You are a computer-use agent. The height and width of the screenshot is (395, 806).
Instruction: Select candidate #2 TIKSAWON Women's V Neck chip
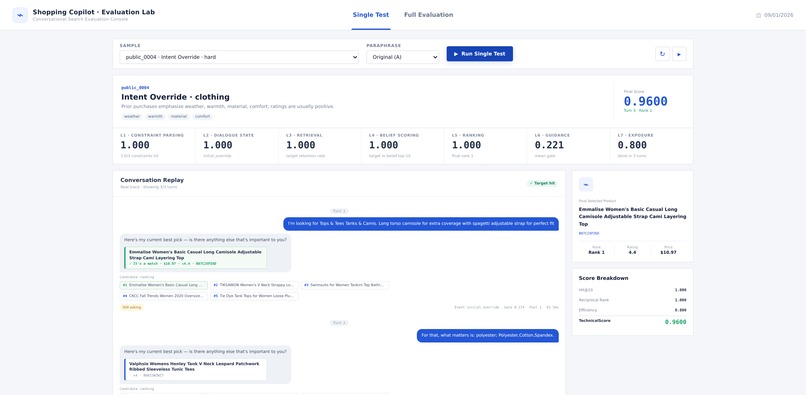click(x=254, y=285)
